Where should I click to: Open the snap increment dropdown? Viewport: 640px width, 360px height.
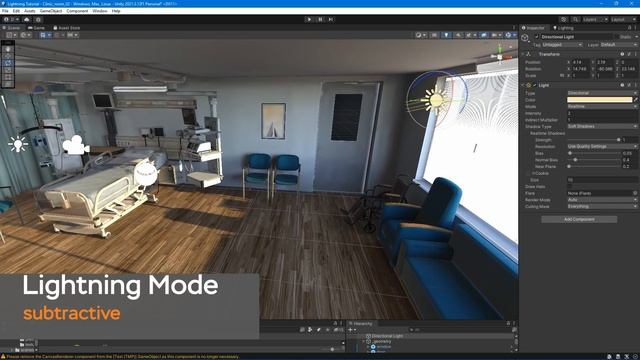72,35
